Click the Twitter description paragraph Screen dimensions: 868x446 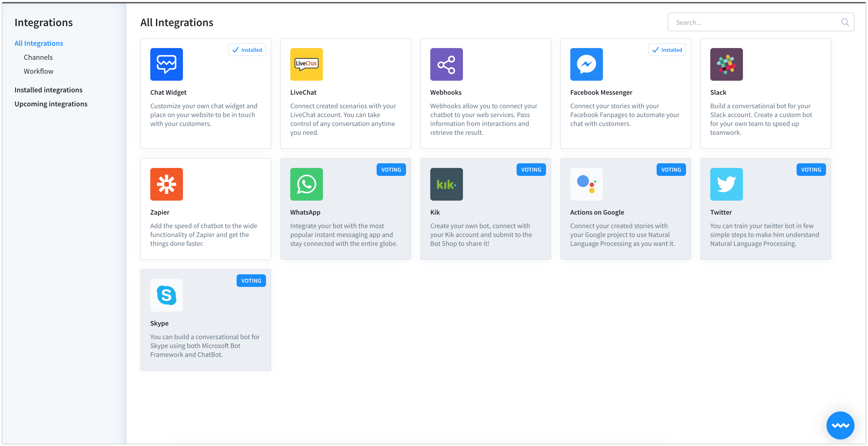tap(765, 235)
